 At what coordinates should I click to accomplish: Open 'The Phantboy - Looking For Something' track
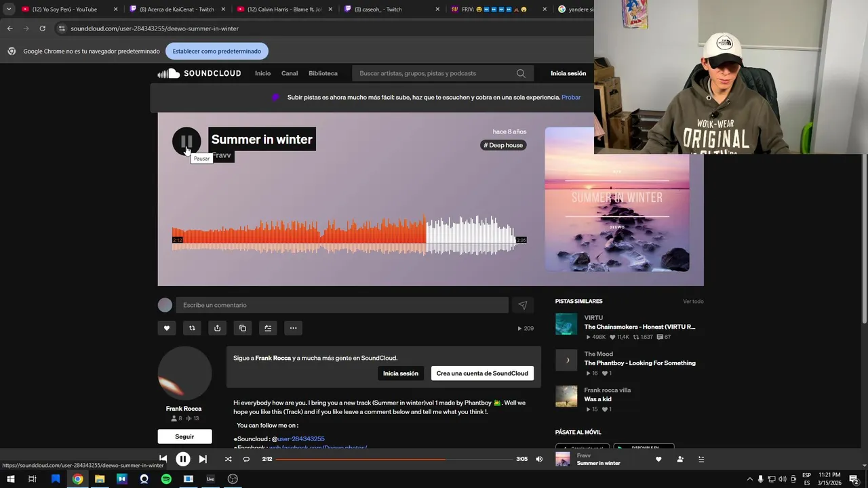point(640,363)
